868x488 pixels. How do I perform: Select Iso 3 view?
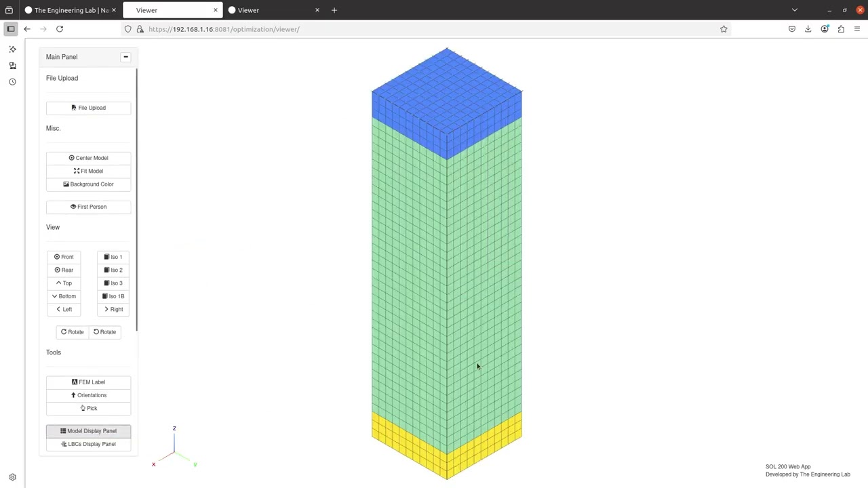tap(113, 283)
